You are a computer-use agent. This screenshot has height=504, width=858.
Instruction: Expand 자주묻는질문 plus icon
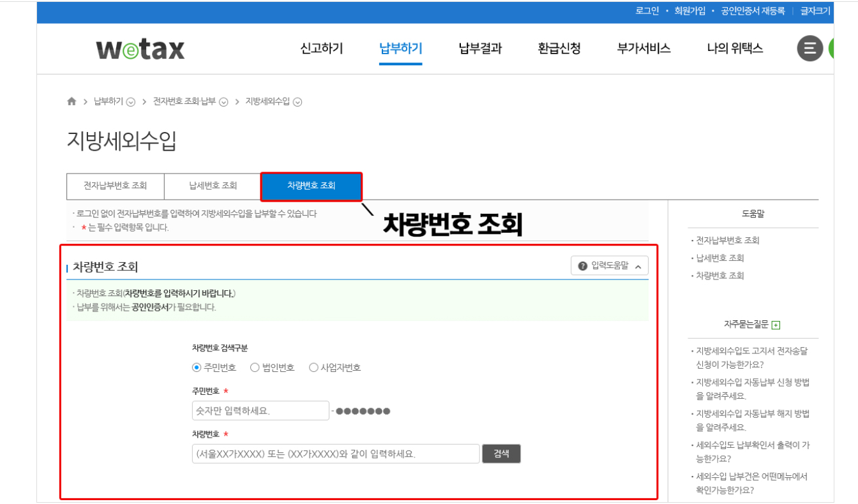click(776, 325)
